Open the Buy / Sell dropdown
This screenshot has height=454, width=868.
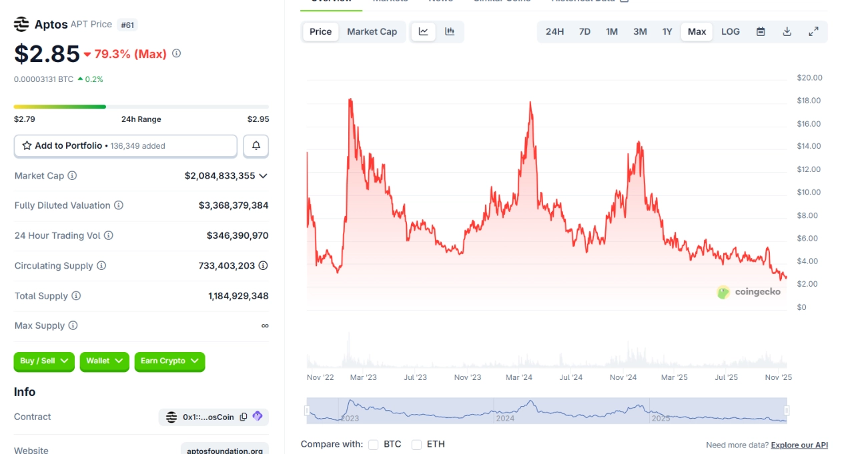[x=44, y=361]
